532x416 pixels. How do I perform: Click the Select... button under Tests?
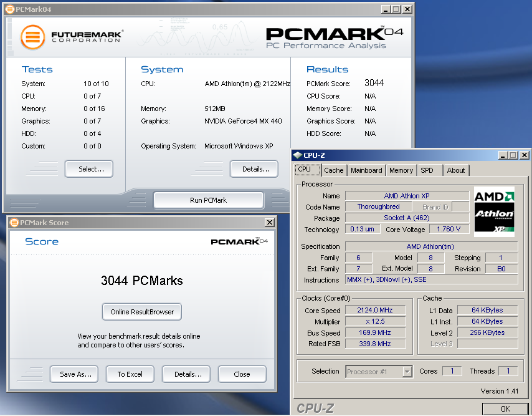coord(89,169)
